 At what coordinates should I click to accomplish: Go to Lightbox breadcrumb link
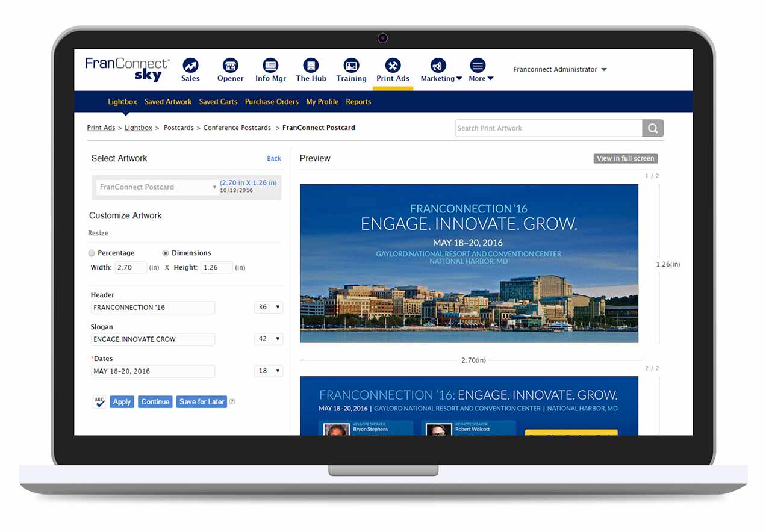(139, 128)
